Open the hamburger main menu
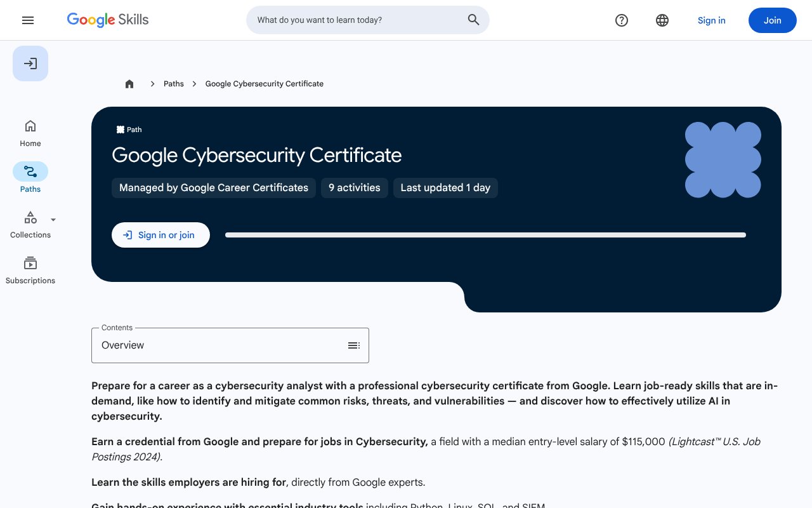The image size is (812, 508). pyautogui.click(x=28, y=20)
